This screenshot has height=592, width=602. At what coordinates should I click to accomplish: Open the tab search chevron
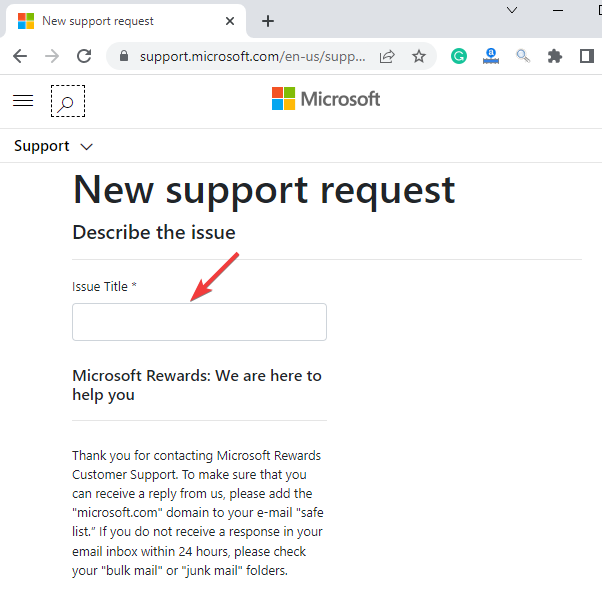[x=512, y=10]
